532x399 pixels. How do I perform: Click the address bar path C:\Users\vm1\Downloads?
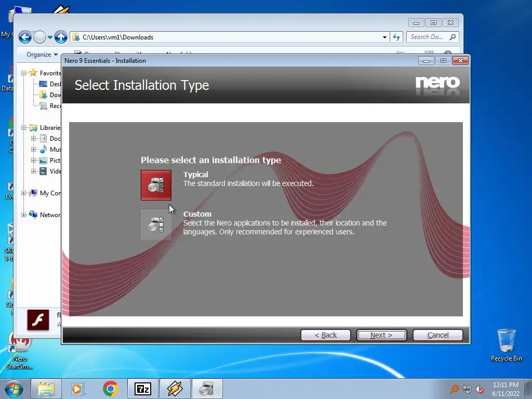(118, 37)
